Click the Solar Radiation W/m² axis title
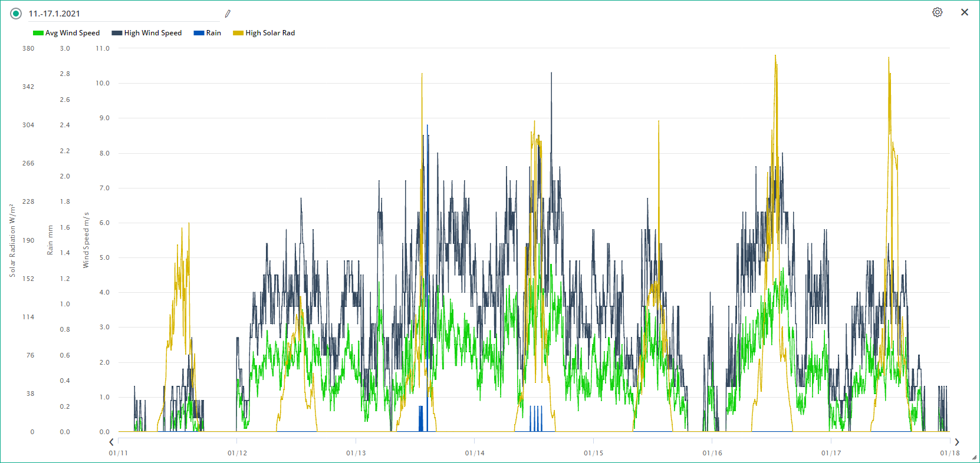 12,240
